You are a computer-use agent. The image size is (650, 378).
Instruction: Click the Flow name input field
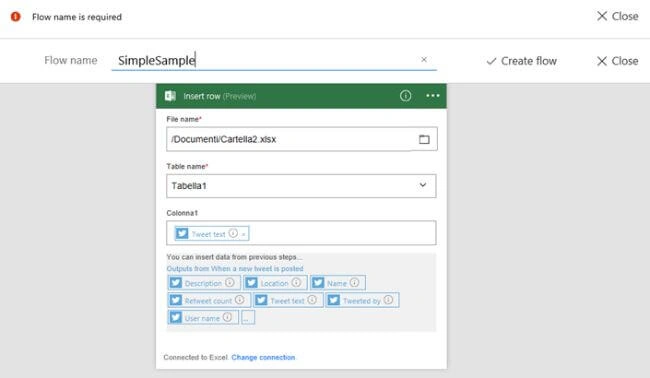tap(274, 61)
